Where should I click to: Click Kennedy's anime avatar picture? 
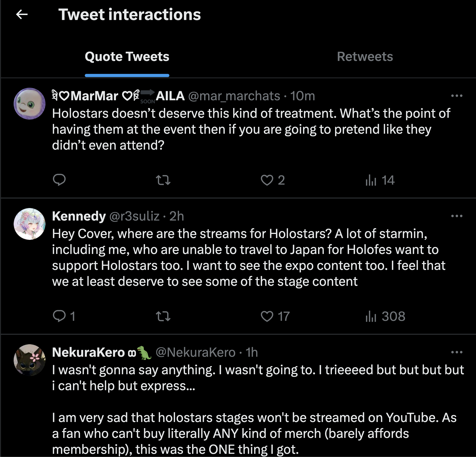click(29, 224)
